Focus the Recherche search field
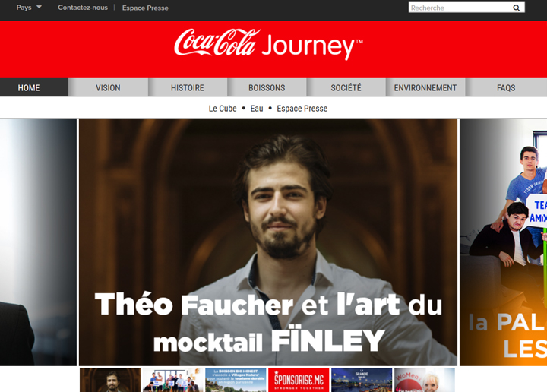This screenshot has height=392, width=547. tap(460, 8)
